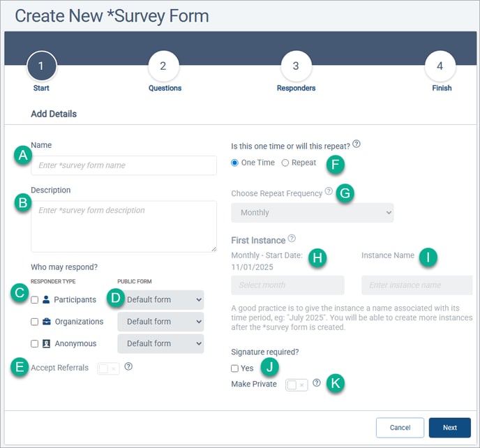Click help icon next to one time or repeat question

[357, 144]
